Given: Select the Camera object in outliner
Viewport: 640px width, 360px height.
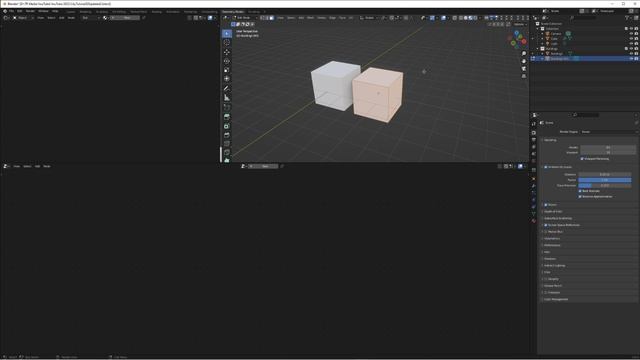Looking at the screenshot, I should coord(556,33).
